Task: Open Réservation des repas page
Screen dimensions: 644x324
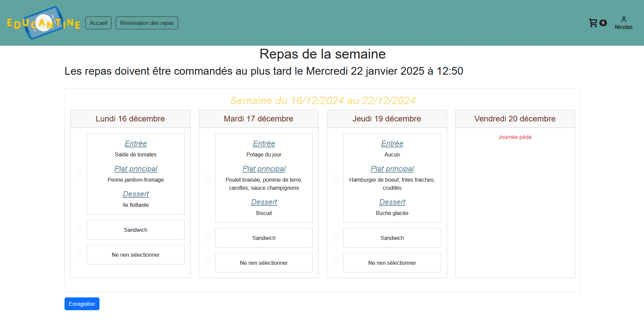Action: [147, 23]
